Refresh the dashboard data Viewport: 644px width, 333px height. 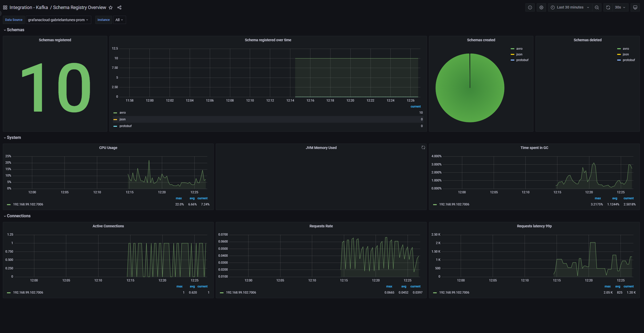pos(608,7)
